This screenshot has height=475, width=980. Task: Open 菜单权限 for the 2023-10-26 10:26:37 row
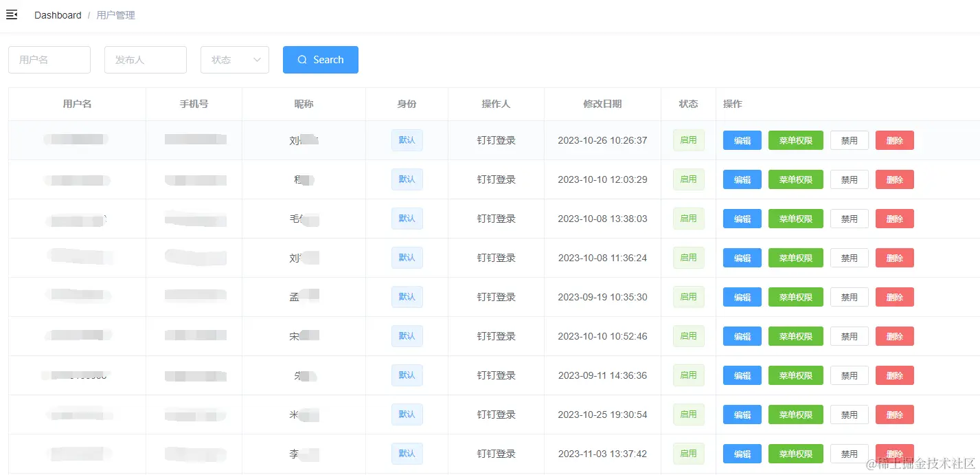796,140
